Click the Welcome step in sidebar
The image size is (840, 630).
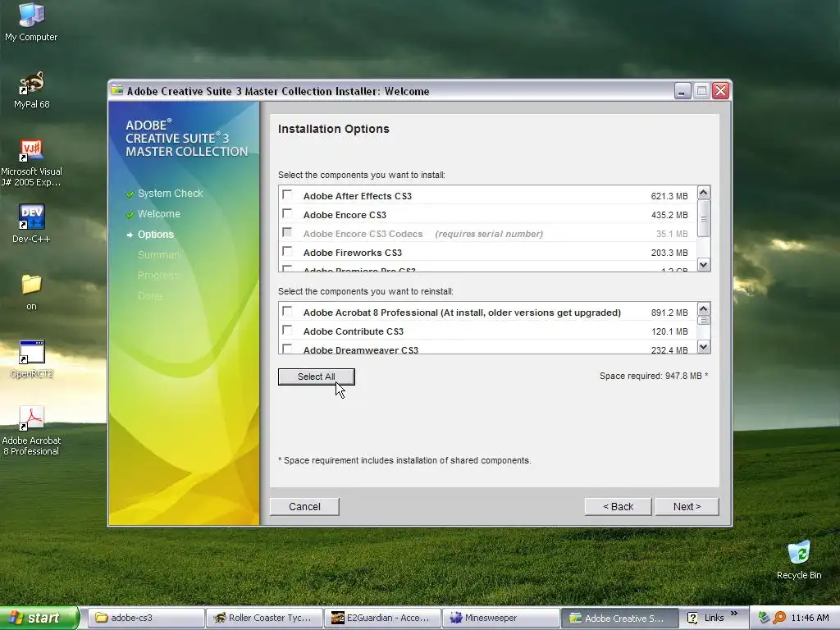click(158, 214)
